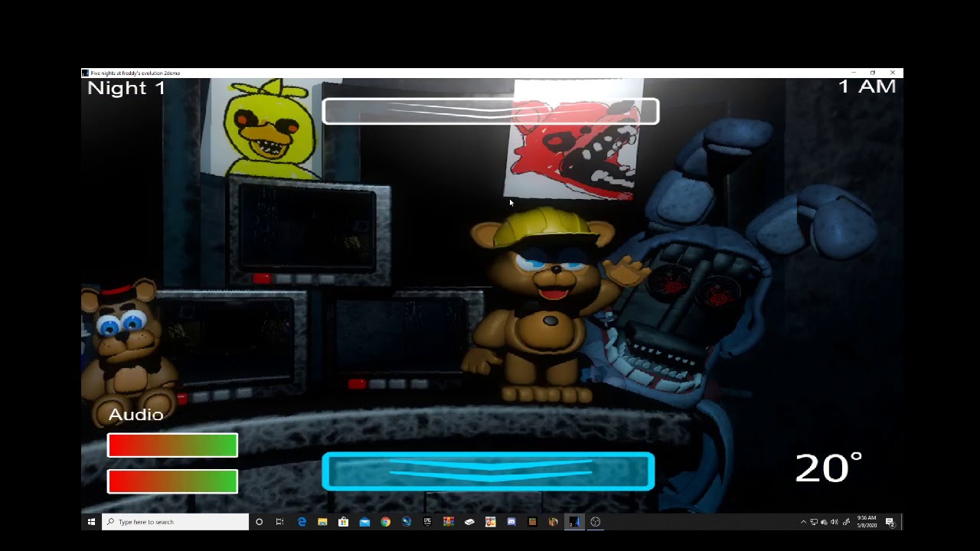Click the top stacked monitor screen
Viewport: 980px width, 551px height.
[309, 229]
